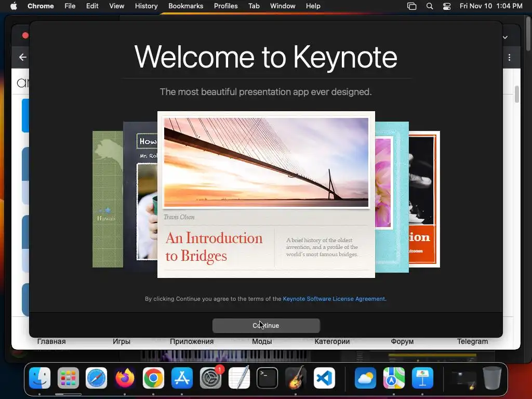Open the Window menu

click(x=283, y=6)
